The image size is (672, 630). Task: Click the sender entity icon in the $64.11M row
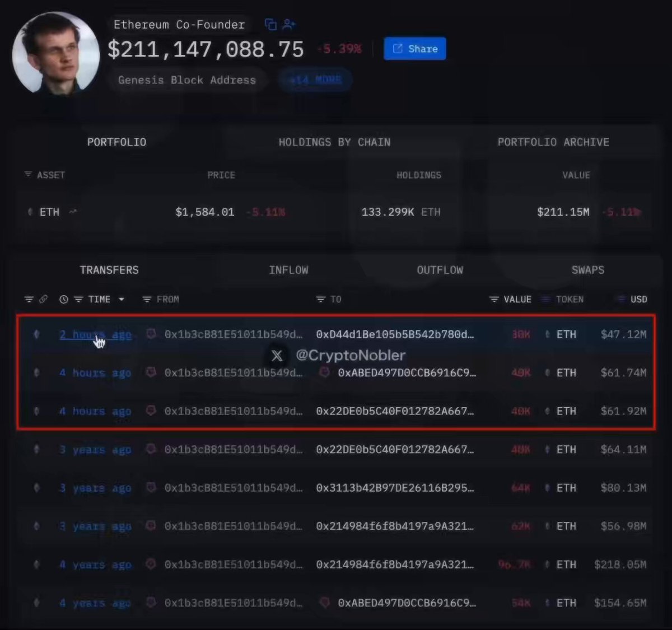(x=151, y=449)
